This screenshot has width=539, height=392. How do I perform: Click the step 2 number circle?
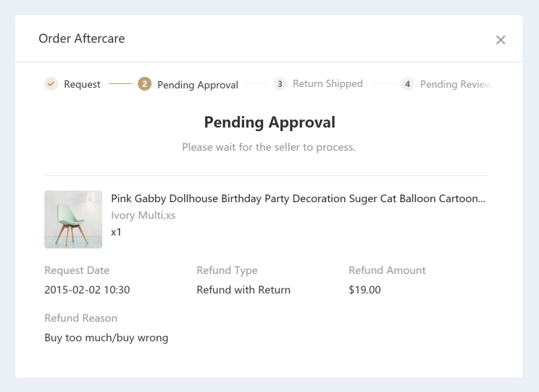pyautogui.click(x=144, y=84)
